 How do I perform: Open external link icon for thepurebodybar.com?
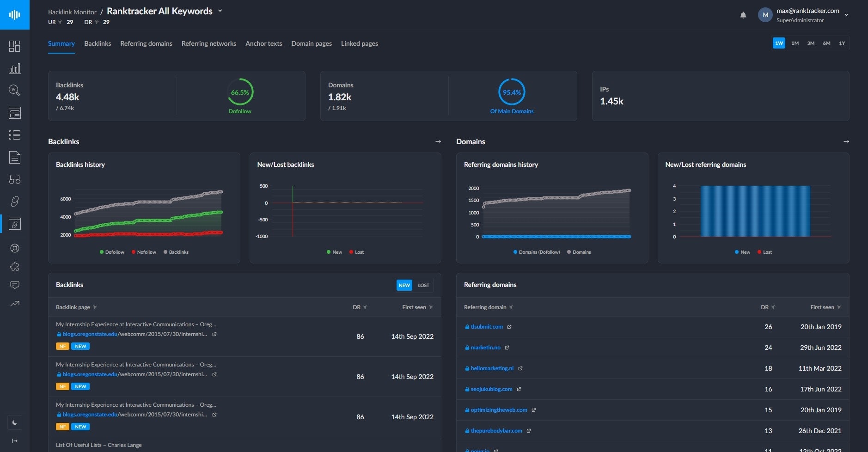tap(529, 431)
